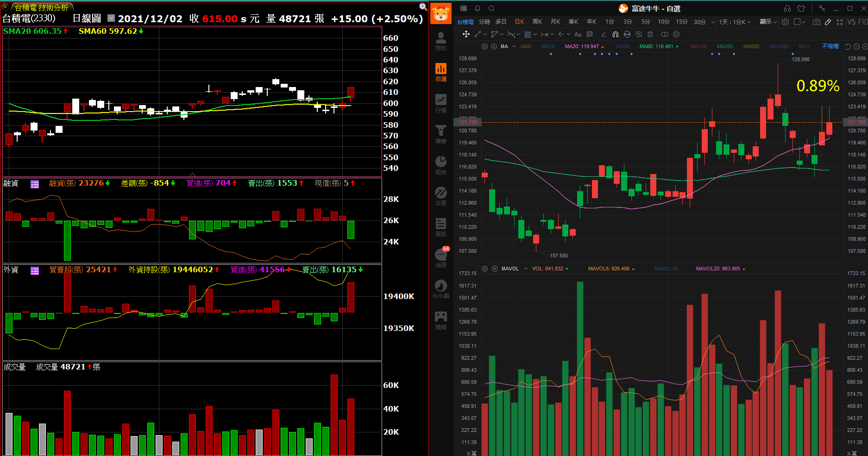Select the wave pattern drawing tool
Image resolution: width=868 pixels, height=456 pixels.
(x=511, y=34)
